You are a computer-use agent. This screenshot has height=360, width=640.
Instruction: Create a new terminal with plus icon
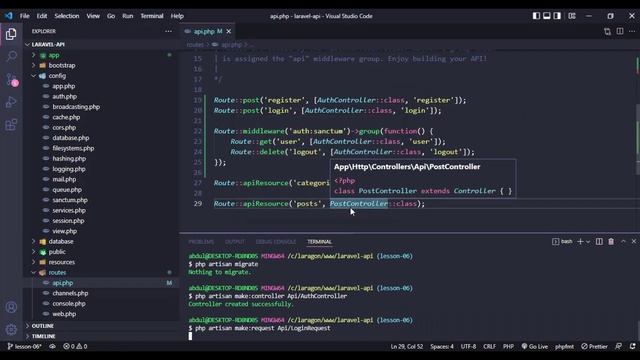tap(580, 242)
